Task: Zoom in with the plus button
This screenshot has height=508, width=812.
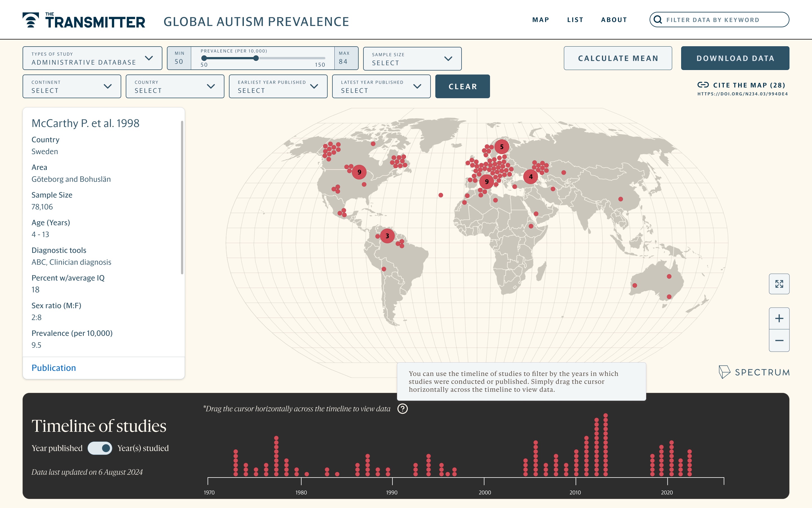Action: (779, 318)
